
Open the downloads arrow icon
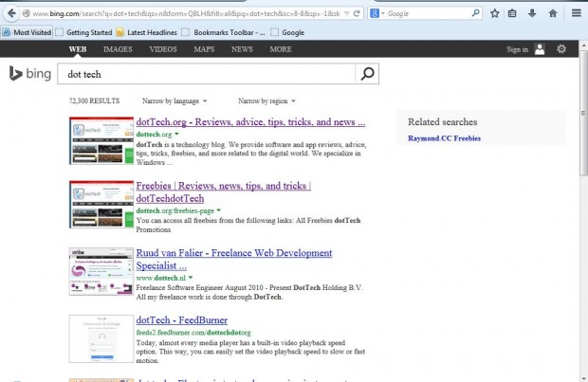pos(532,13)
